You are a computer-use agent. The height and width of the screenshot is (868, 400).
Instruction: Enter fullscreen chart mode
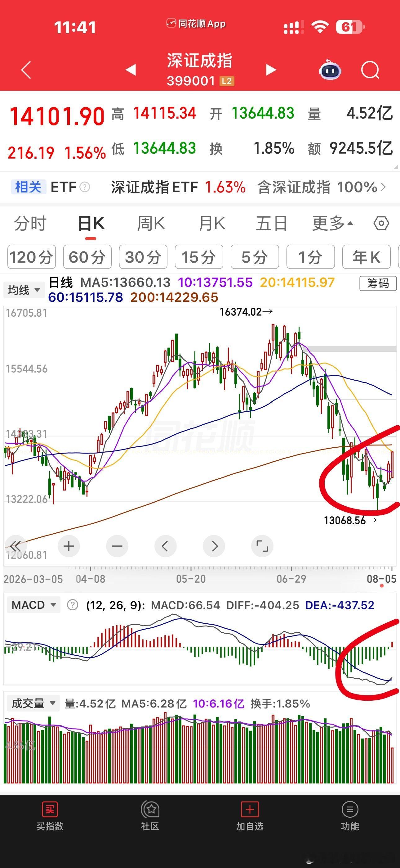262,546
